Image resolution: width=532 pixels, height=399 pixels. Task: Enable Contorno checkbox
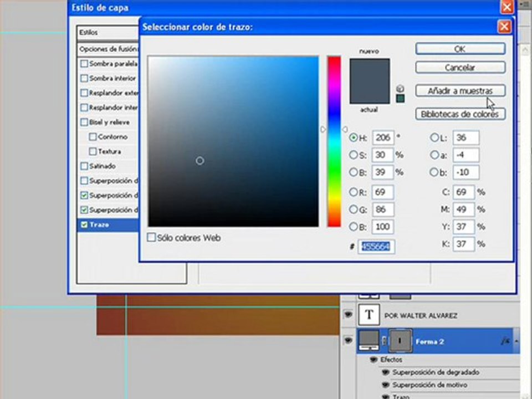pos(93,137)
